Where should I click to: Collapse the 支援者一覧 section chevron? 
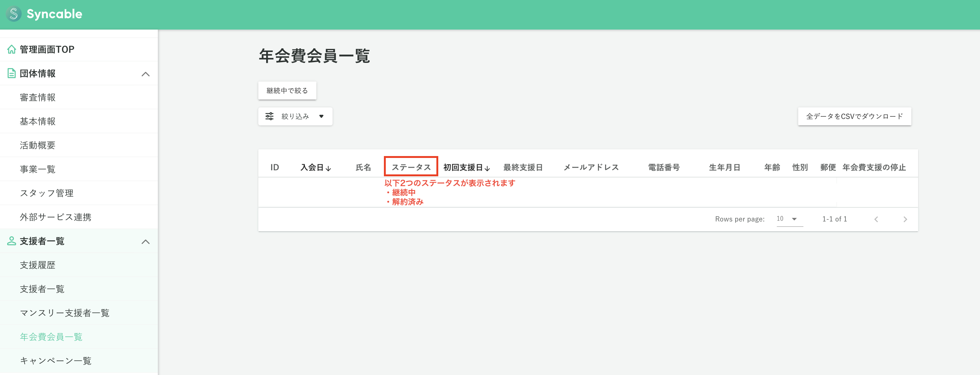click(x=145, y=242)
